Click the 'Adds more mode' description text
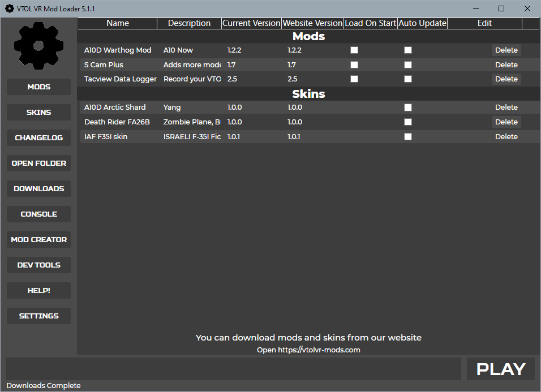This screenshot has width=541, height=392. pos(192,65)
